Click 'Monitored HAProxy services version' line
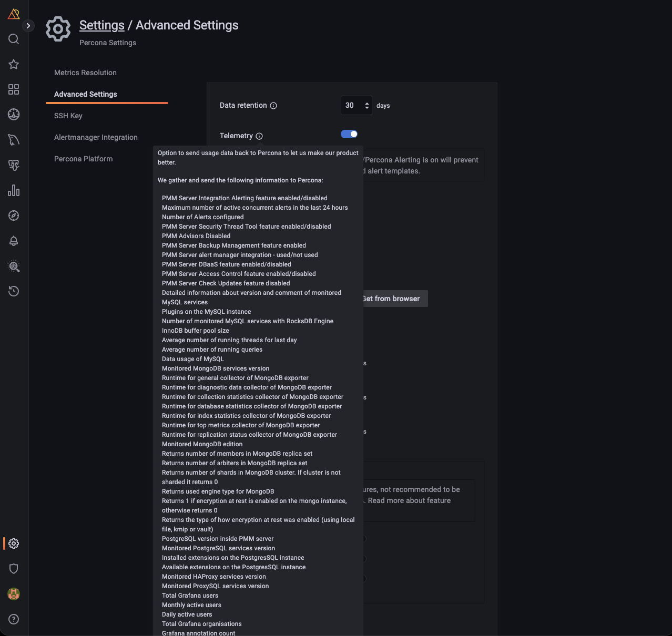Image resolution: width=672 pixels, height=636 pixels. pyautogui.click(x=213, y=577)
